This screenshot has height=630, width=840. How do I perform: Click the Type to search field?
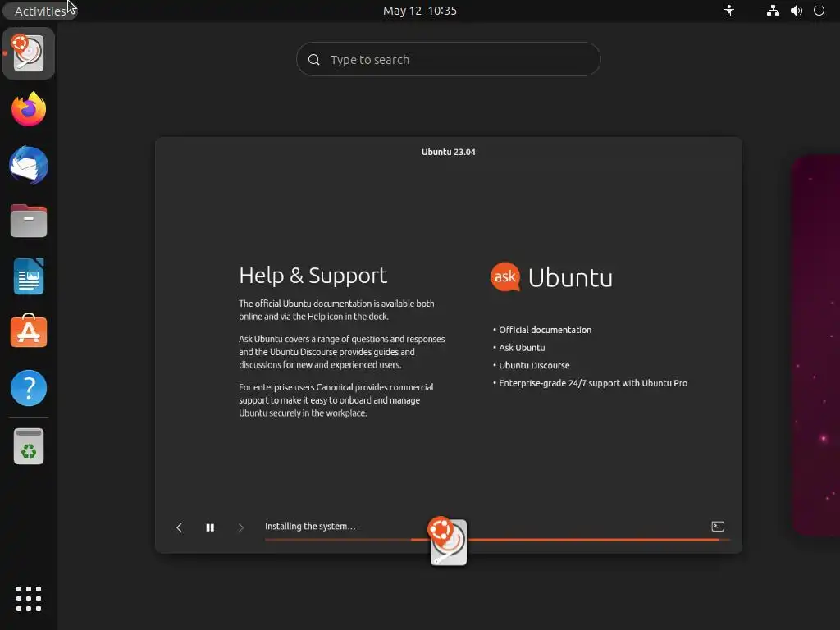tap(449, 59)
